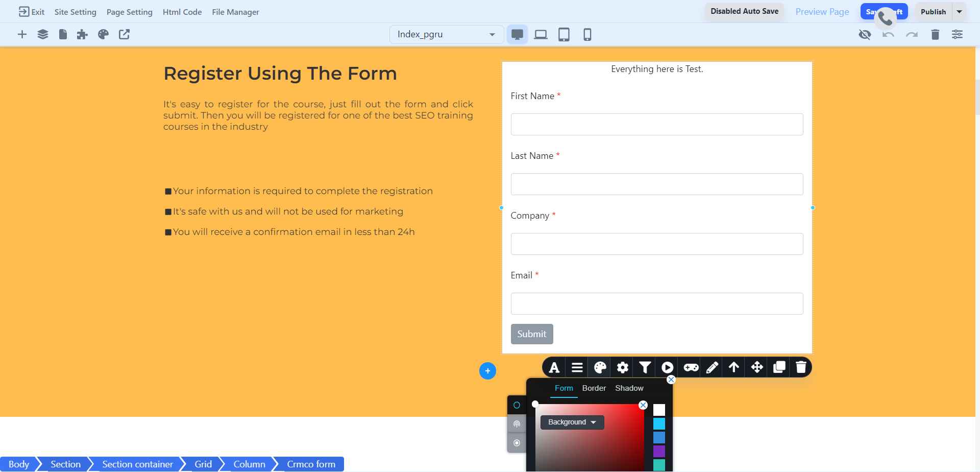
Task: Switch to the Border tab
Action: click(x=594, y=388)
